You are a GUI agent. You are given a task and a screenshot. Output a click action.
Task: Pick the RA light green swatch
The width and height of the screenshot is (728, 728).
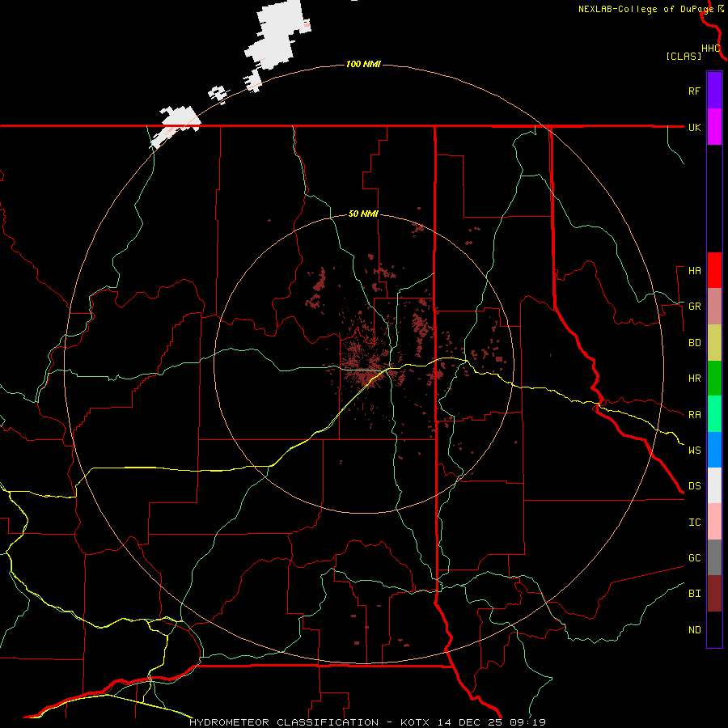pyautogui.click(x=714, y=414)
